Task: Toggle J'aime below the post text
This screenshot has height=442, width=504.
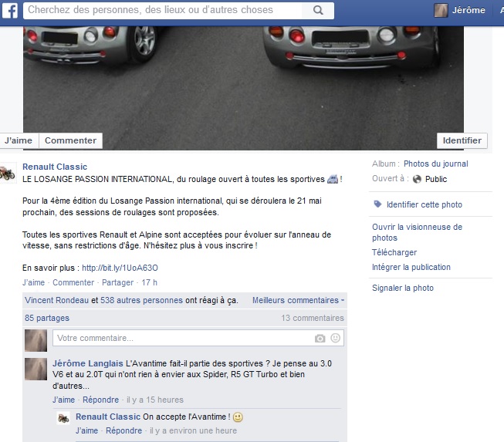Action: pyautogui.click(x=33, y=283)
